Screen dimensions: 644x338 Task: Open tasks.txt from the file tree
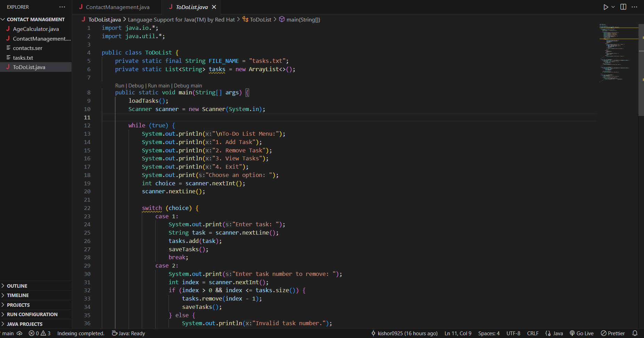(23, 58)
